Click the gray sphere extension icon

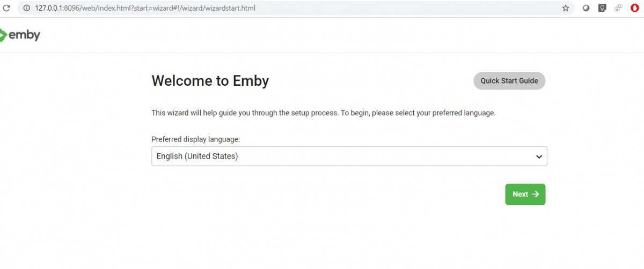pos(587,8)
